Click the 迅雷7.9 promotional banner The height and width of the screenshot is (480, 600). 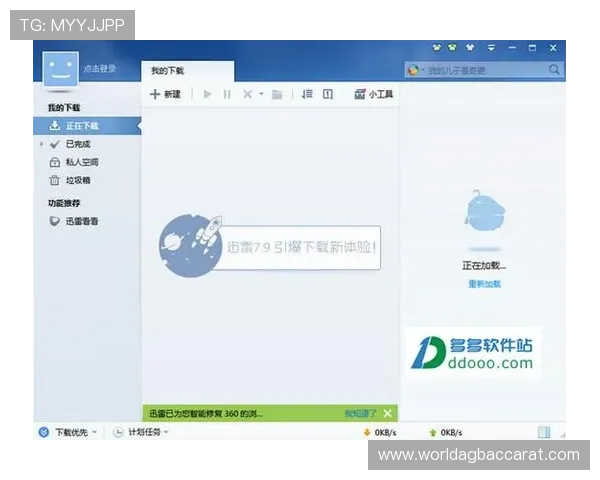click(x=270, y=246)
